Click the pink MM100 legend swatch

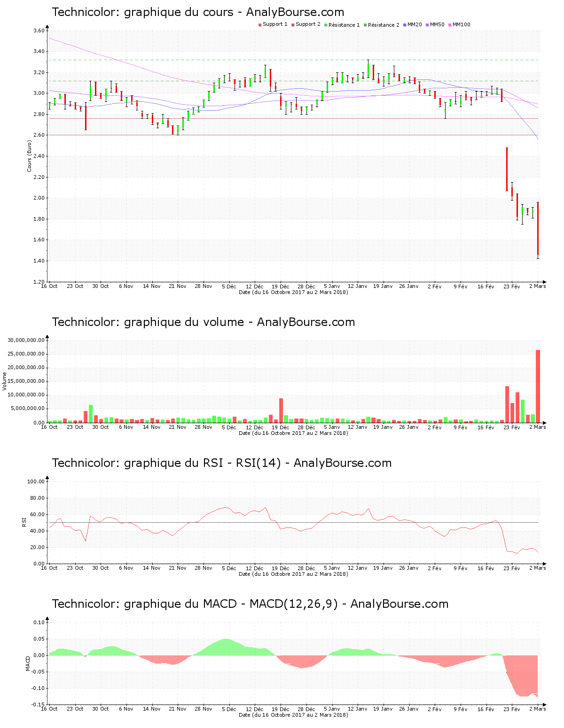point(450,25)
